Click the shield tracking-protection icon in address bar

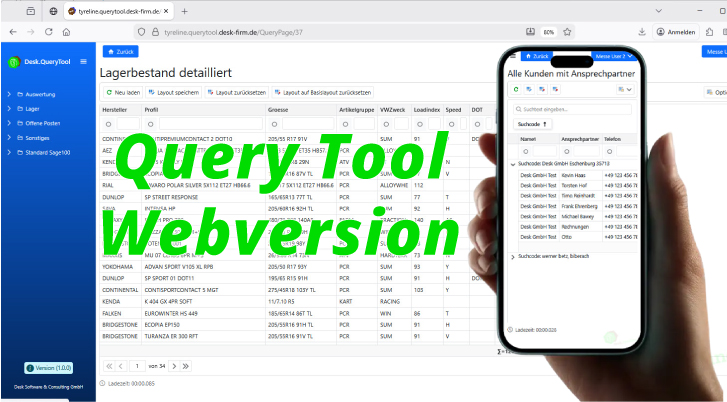(142, 32)
